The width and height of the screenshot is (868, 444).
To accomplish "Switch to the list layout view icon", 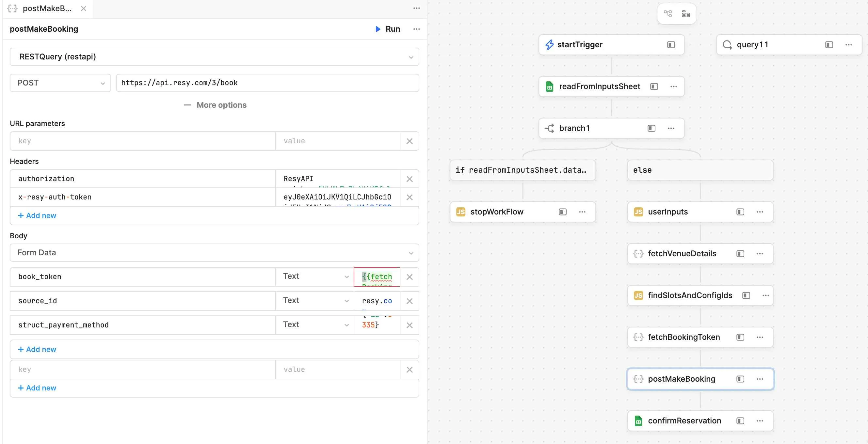I will click(686, 14).
